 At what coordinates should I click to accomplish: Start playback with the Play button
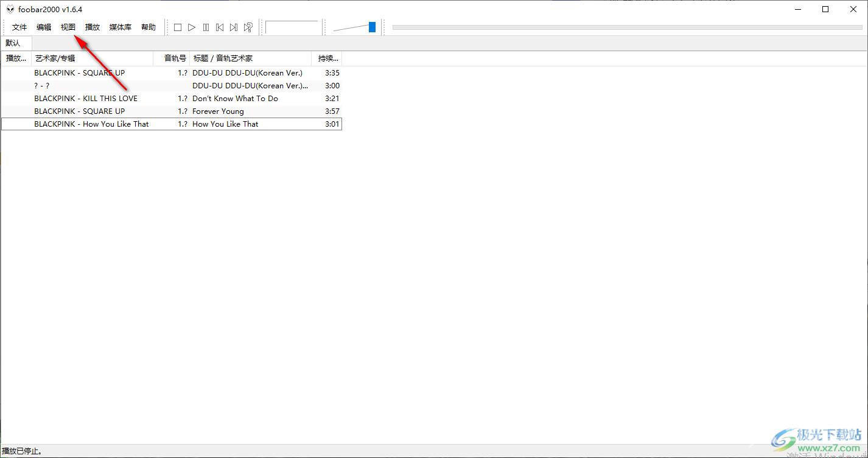[192, 27]
